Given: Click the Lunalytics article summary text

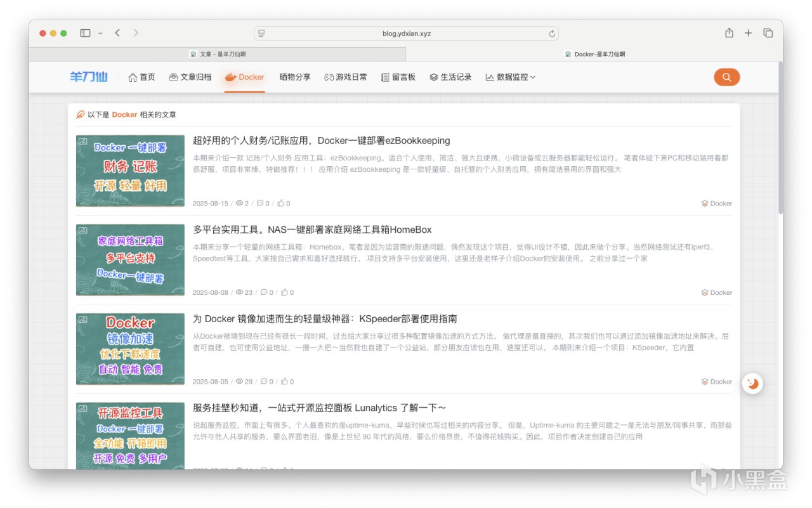Looking at the screenshot, I should [462, 431].
